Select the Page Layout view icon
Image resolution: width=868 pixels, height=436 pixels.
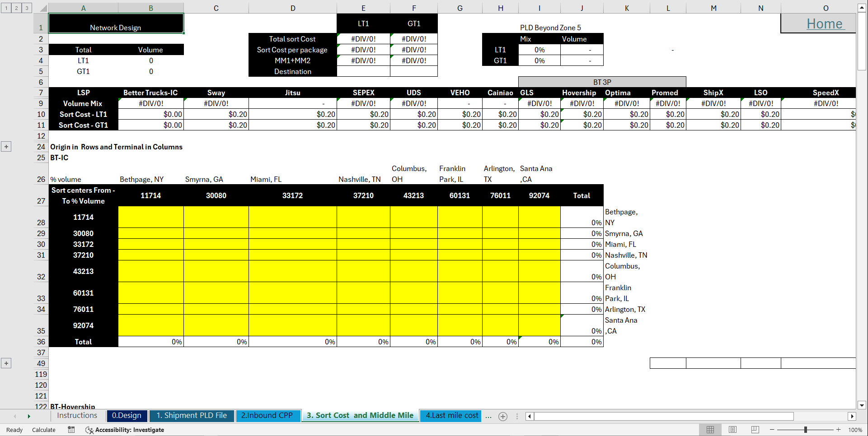[732, 430]
